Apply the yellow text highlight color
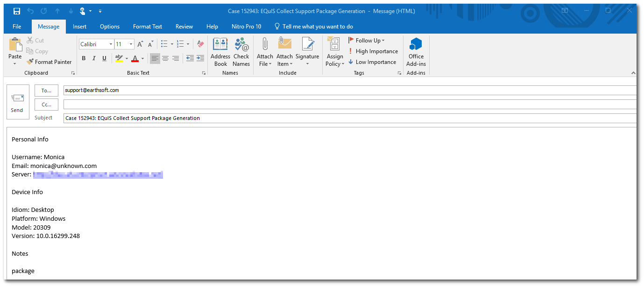 tap(119, 58)
